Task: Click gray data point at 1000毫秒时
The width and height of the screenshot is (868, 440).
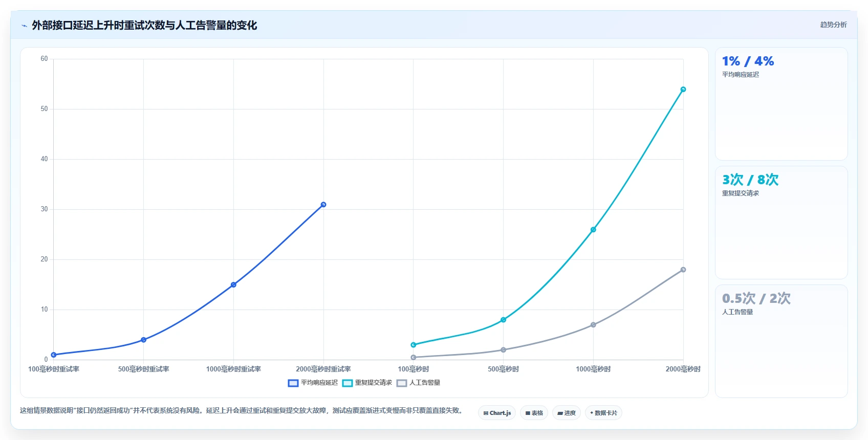Action: (593, 325)
